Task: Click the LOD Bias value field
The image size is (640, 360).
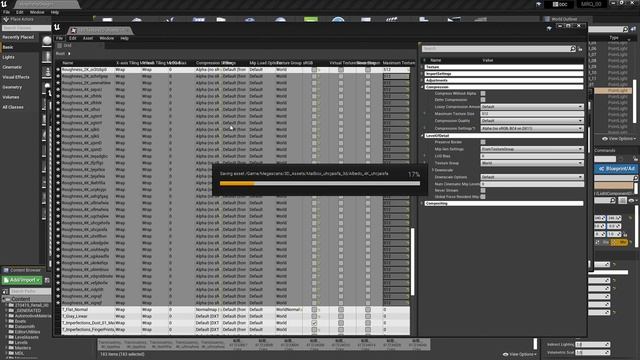Action: click(x=532, y=156)
